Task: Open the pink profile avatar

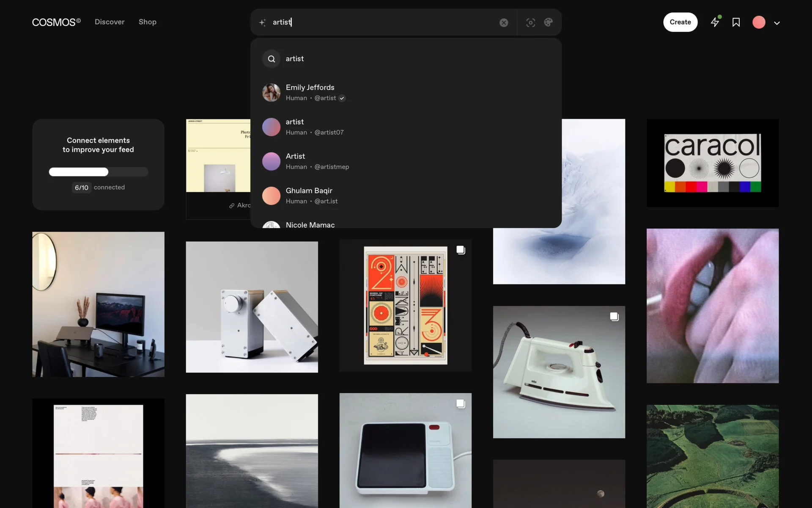Action: (x=759, y=22)
